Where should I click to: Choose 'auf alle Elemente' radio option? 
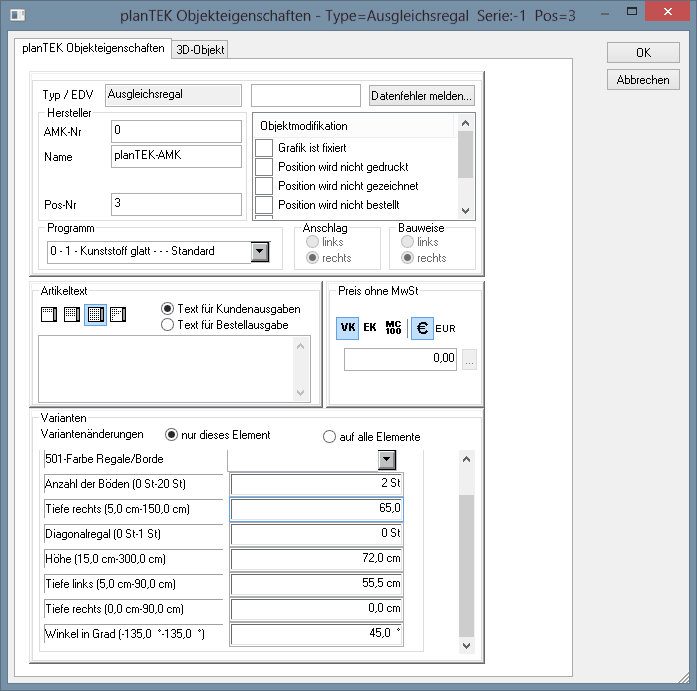click(x=330, y=437)
